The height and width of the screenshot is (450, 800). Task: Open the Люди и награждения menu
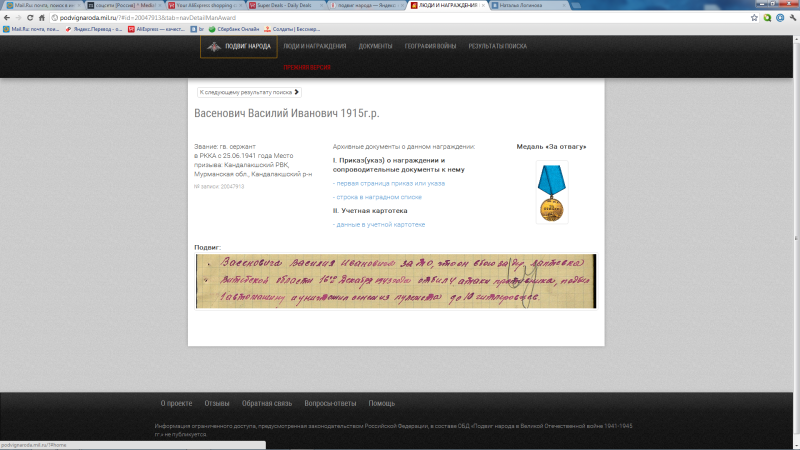click(314, 47)
